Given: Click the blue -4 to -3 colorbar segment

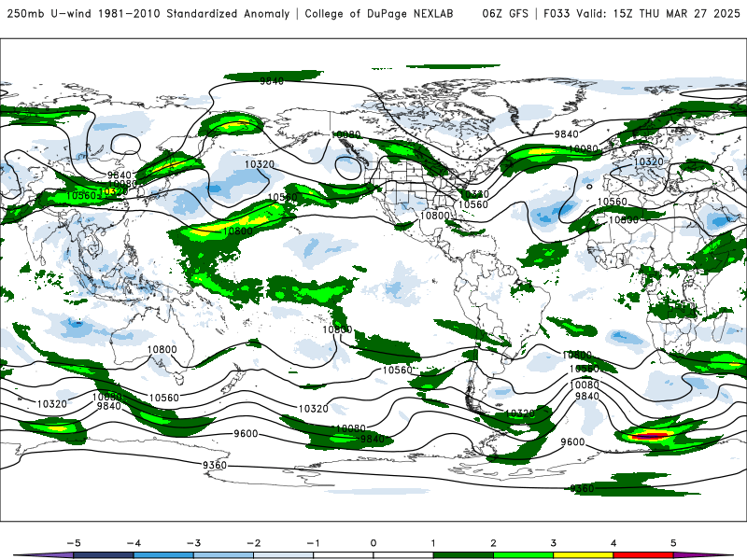Looking at the screenshot, I should click(x=163, y=555).
